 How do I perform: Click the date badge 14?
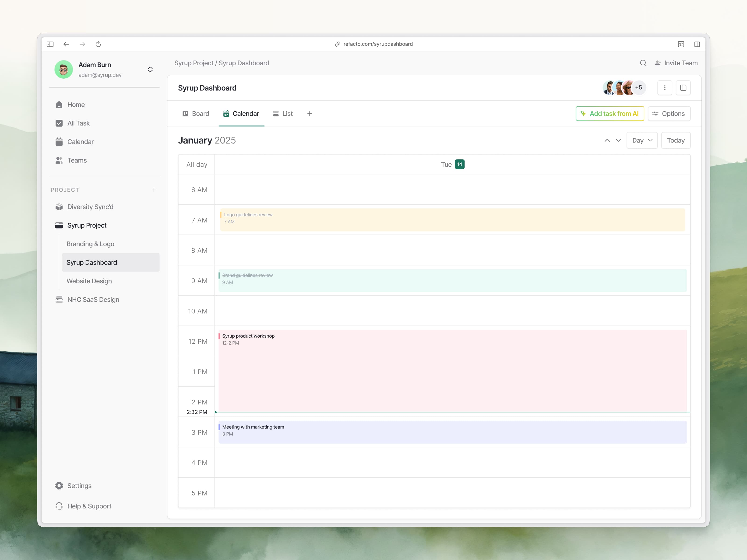[x=460, y=164]
